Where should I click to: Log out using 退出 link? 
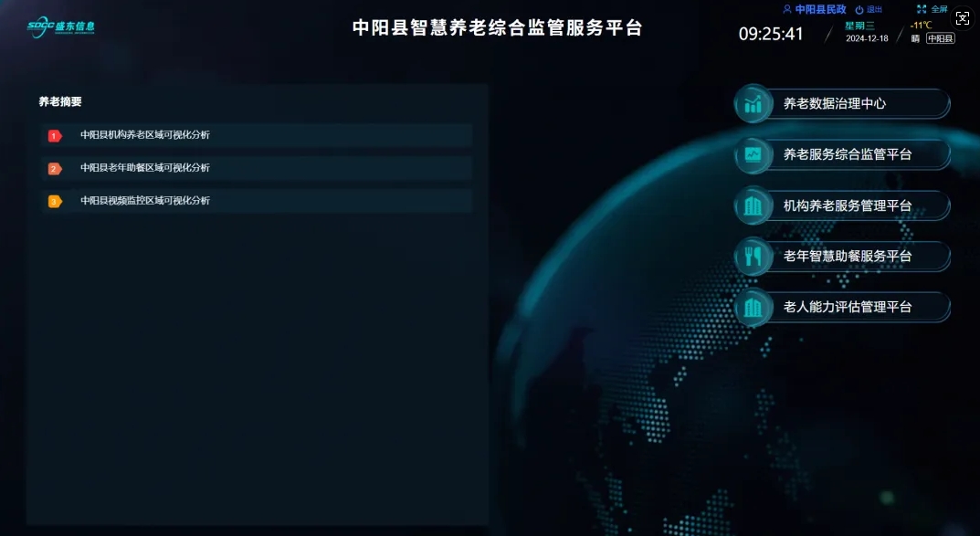[874, 9]
